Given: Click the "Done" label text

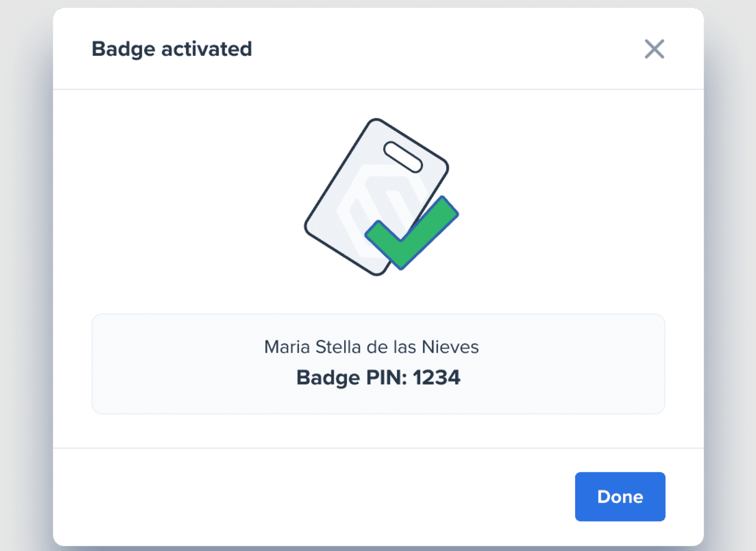Looking at the screenshot, I should pos(620,497).
